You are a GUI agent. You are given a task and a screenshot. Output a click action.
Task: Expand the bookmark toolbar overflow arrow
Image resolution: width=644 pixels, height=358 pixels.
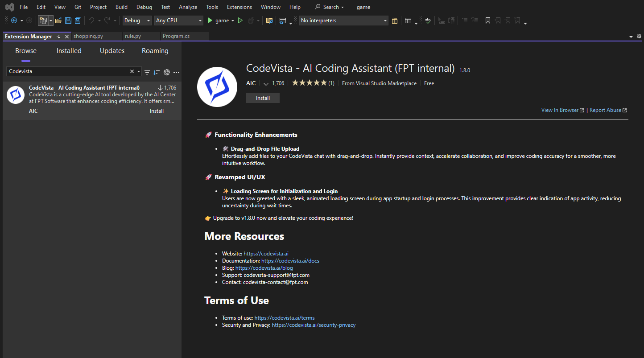[525, 22]
